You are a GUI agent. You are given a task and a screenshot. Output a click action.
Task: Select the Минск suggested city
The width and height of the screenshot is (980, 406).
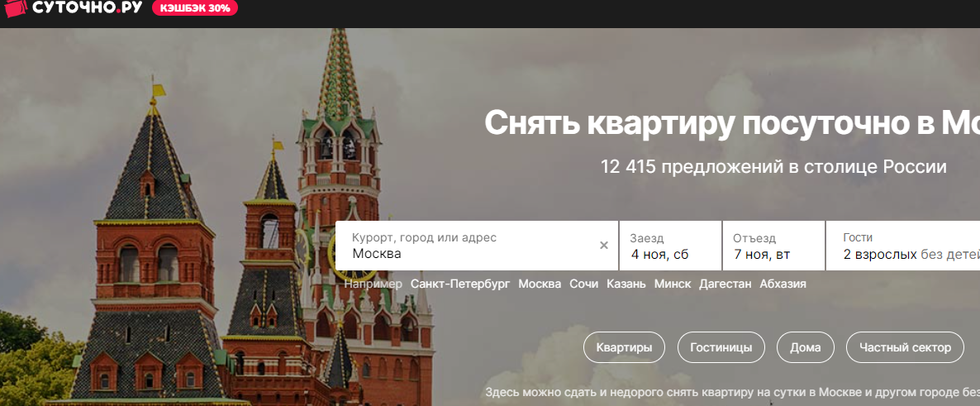673,284
